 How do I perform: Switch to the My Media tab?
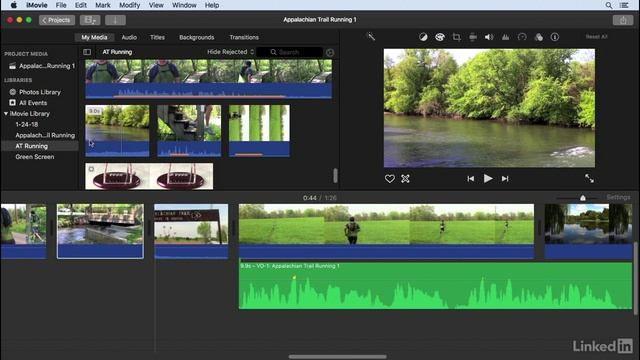94,37
